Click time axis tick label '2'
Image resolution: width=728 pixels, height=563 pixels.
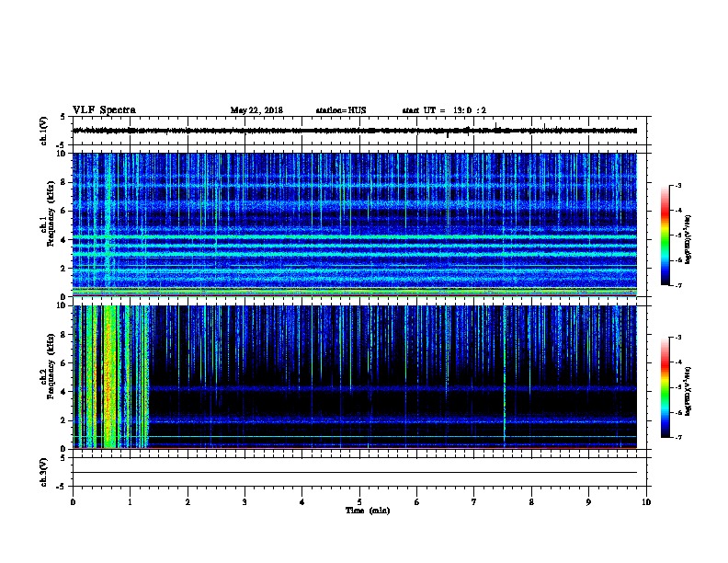188,501
